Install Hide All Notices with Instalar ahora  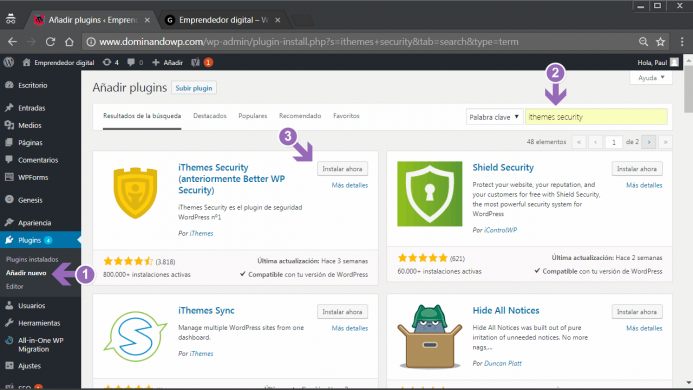click(637, 312)
